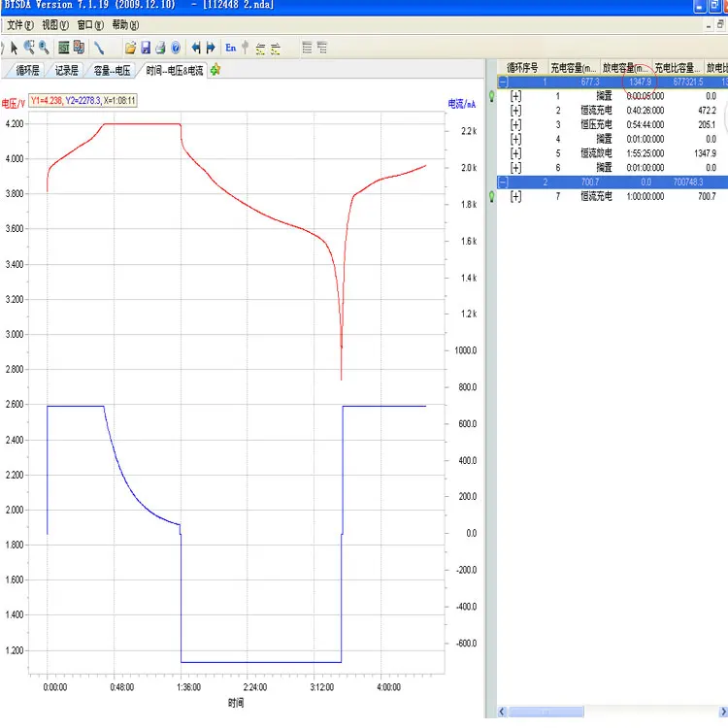The image size is (728, 728).
Task: Click the light bulb beside step 1
Action: click(x=492, y=96)
